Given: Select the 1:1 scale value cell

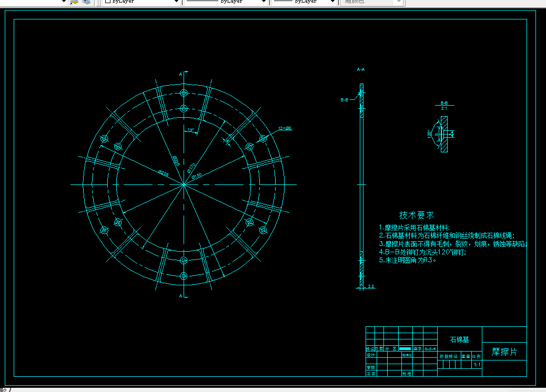Looking at the screenshot, I should pos(477,365).
